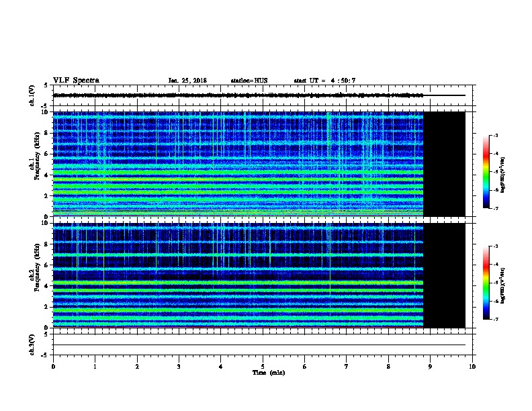Click the time axis tick label "0"

click(x=53, y=366)
